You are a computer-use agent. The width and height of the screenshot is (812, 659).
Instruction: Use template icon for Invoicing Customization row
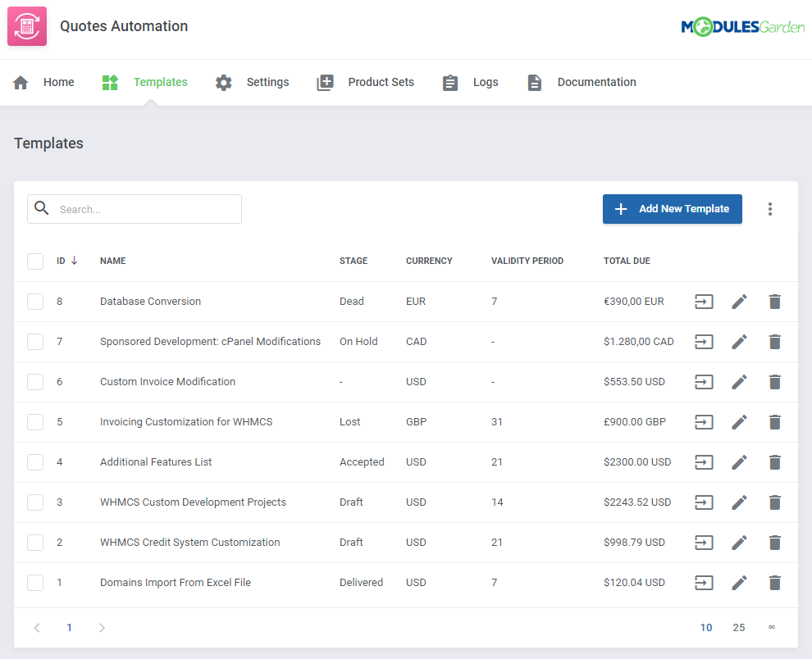pos(704,422)
